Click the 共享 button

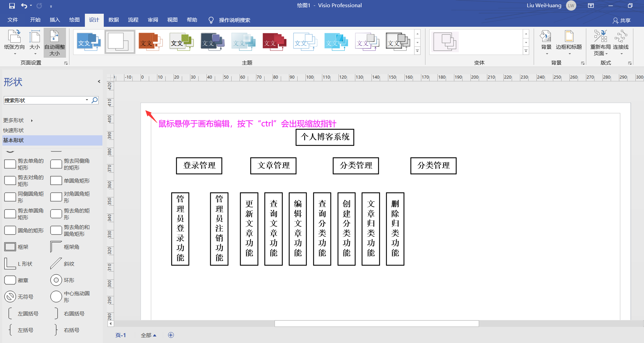pyautogui.click(x=622, y=20)
